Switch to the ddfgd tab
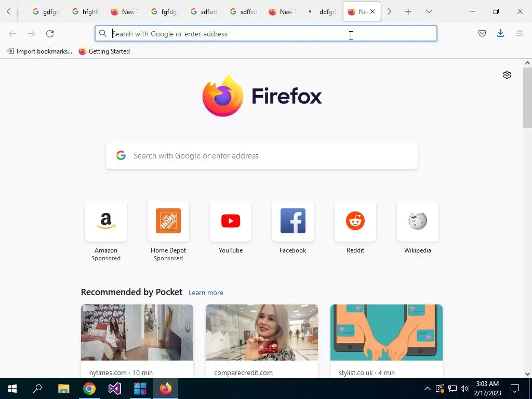Screen dimensions: 532x399 coord(323,12)
